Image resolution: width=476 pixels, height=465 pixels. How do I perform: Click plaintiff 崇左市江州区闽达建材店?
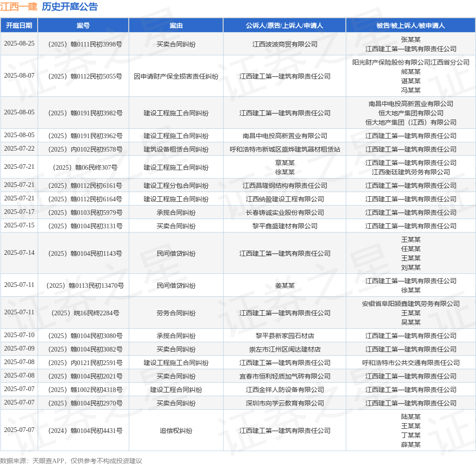click(285, 349)
